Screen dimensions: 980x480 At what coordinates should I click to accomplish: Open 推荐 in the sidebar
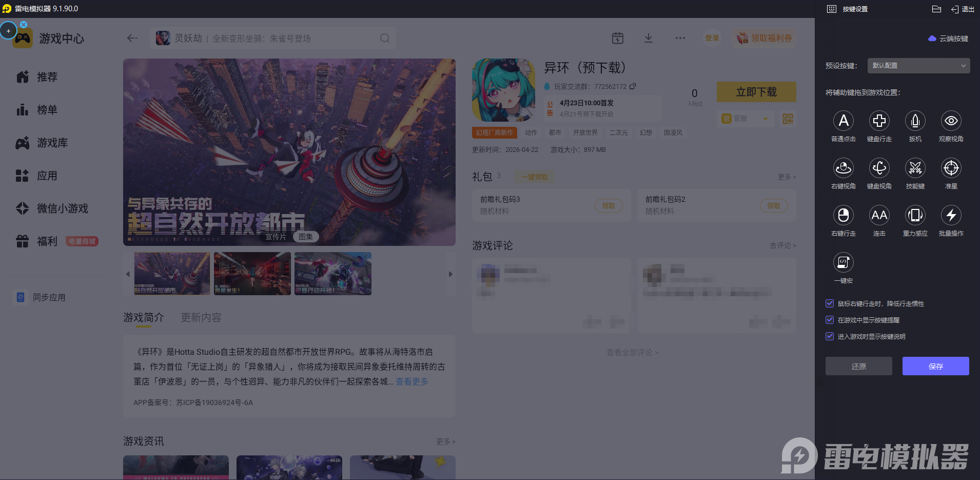pyautogui.click(x=37, y=77)
